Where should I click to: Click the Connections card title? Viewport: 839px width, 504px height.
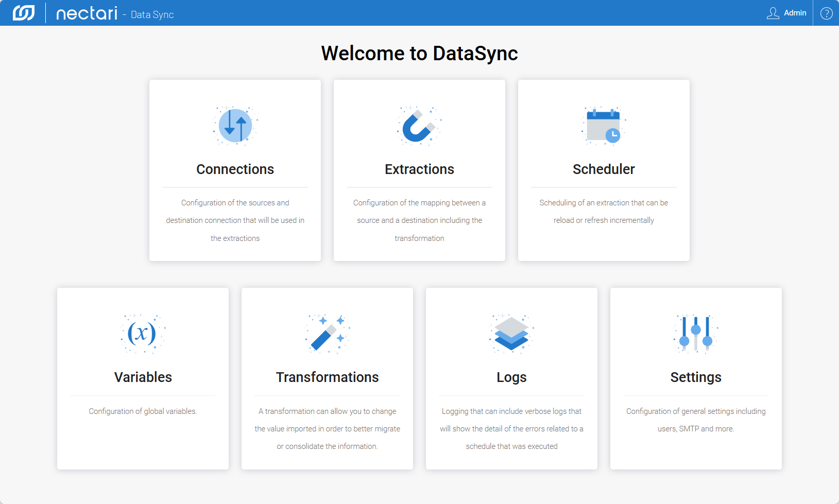click(x=235, y=169)
